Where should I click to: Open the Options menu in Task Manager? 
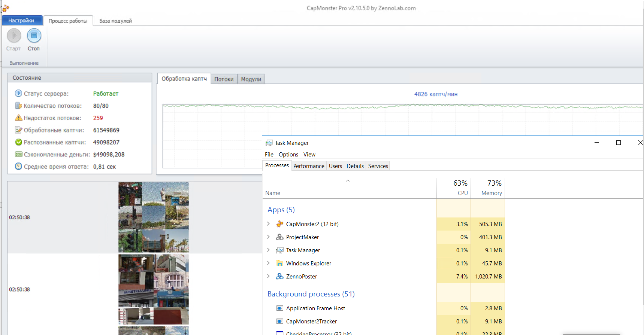coord(288,155)
